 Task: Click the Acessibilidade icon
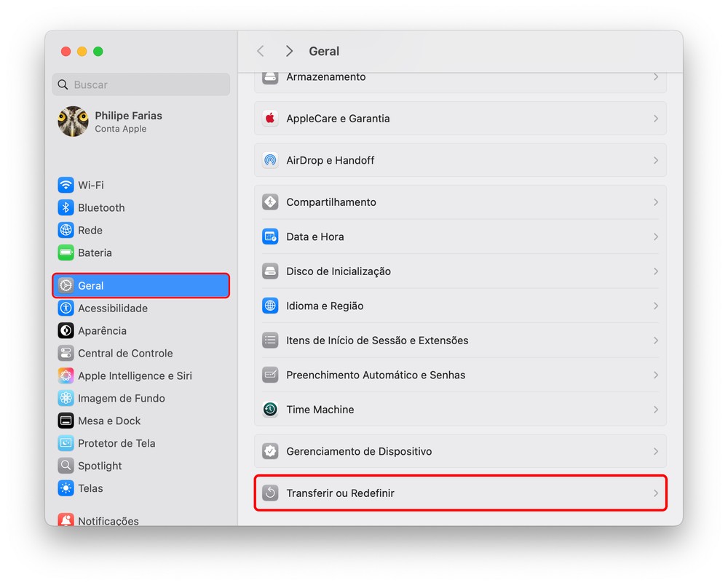point(66,308)
